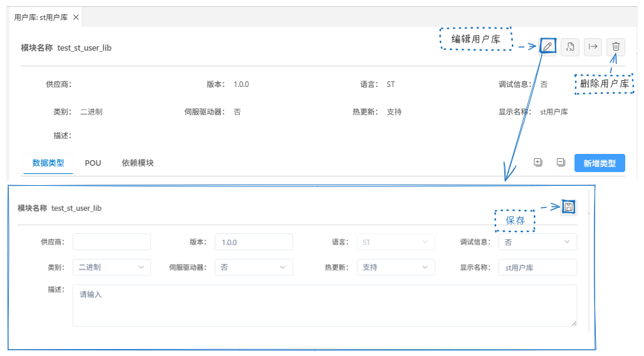The image size is (644, 356).
Task: Save the edited module with floppy icon
Action: (x=568, y=207)
